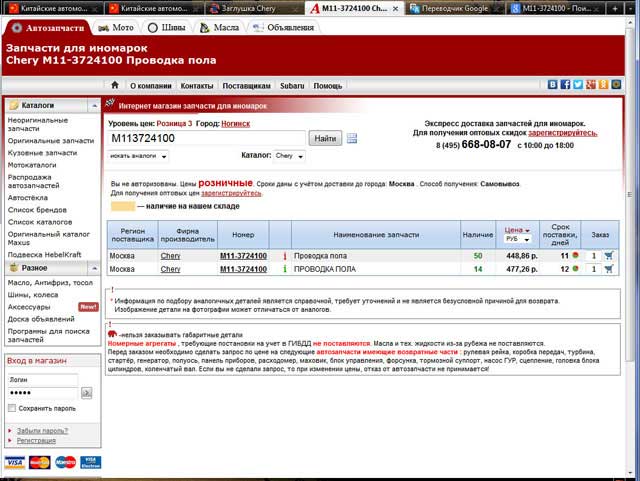This screenshot has width=640, height=481.
Task: Open the Помощь menu item
Action: click(327, 86)
